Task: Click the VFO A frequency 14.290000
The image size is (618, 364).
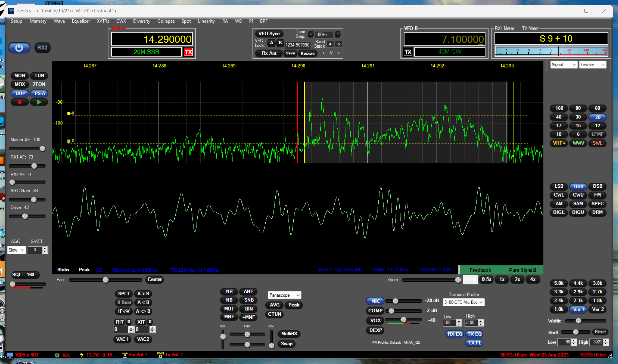Action: pyautogui.click(x=152, y=39)
